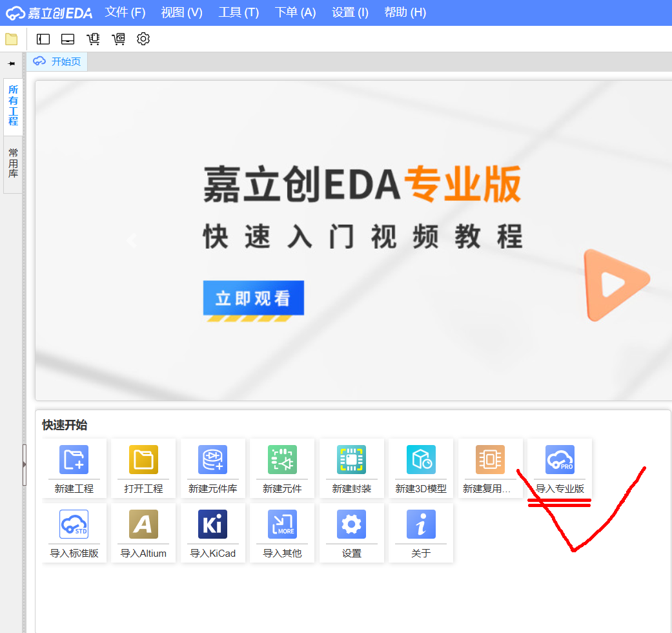
Task: Switch to the 开始页 tab
Action: coord(57,61)
